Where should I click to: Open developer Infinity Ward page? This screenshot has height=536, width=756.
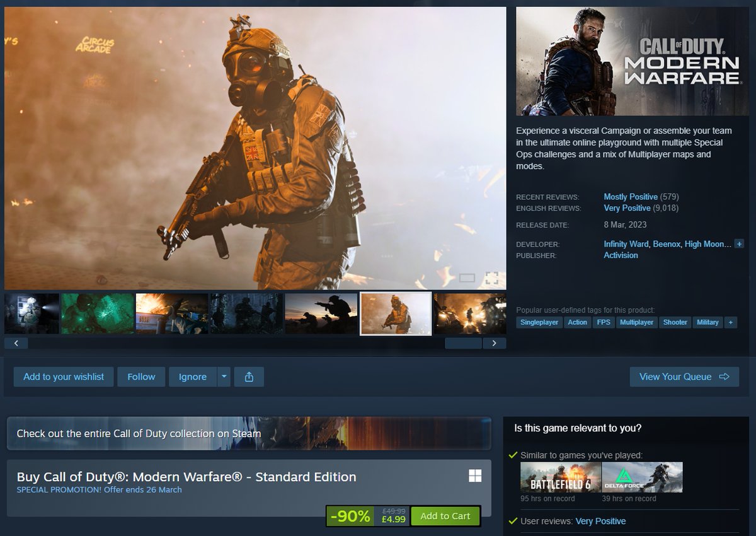(x=626, y=244)
